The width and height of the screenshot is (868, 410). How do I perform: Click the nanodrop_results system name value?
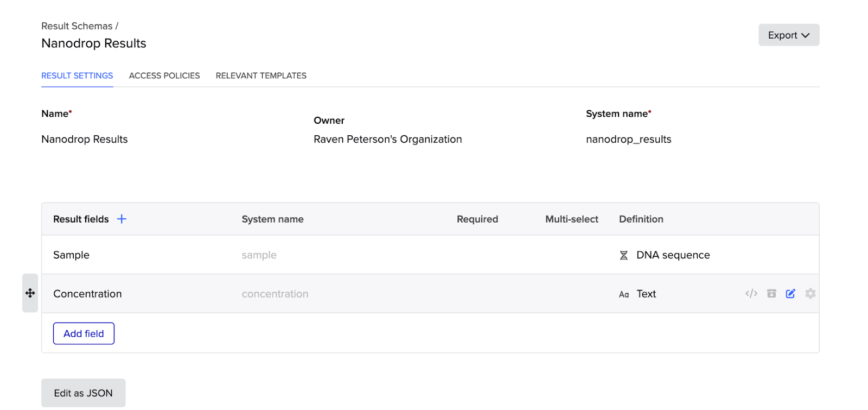628,140
